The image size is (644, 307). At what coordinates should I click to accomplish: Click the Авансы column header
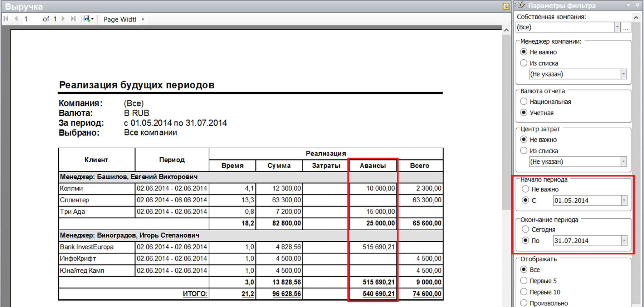[x=373, y=165]
